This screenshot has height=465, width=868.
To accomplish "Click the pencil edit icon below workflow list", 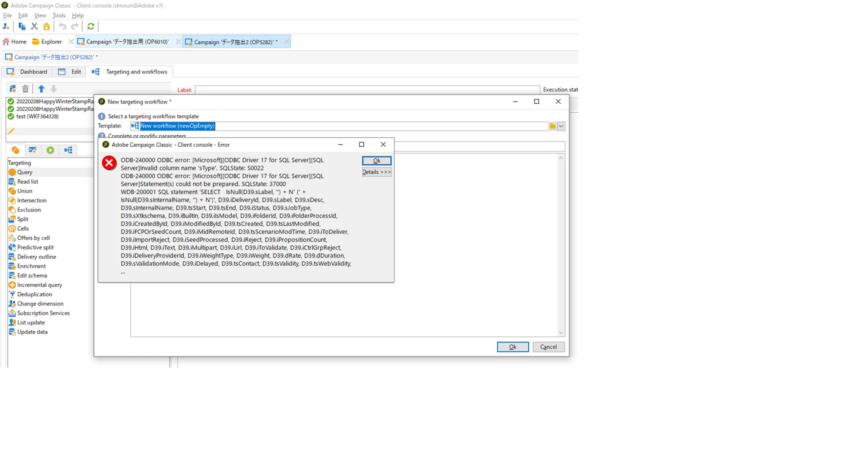I will click(11, 131).
